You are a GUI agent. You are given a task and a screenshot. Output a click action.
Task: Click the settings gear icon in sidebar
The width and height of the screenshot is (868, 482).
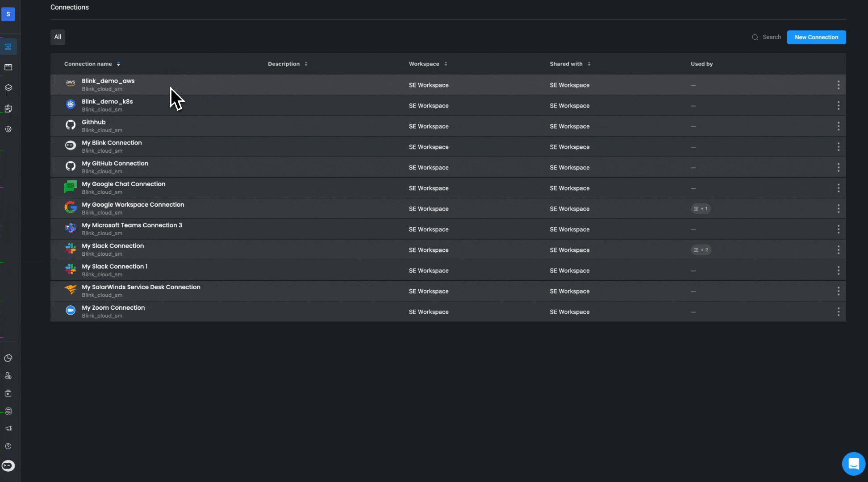[x=8, y=129]
